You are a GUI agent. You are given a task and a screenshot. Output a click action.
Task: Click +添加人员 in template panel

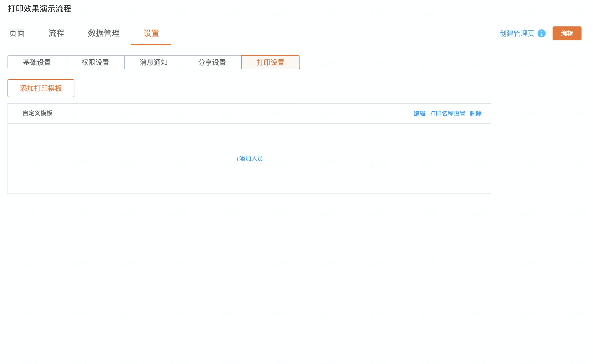(249, 159)
